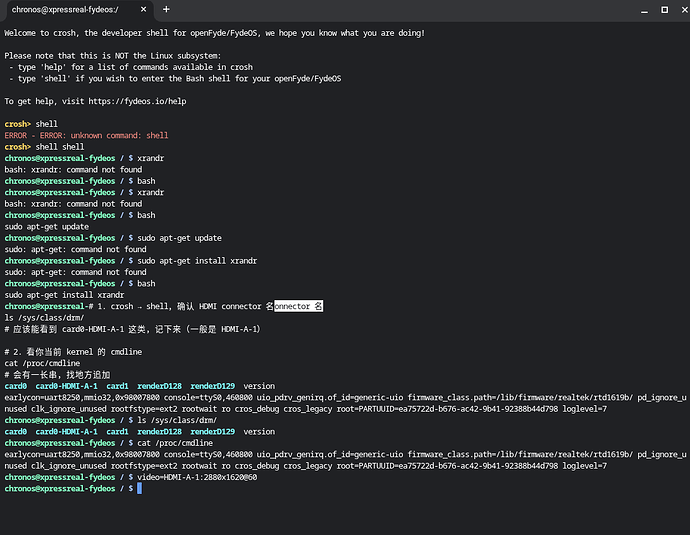The image size is (690, 535).
Task: Click the 'crosh> shell shell' command line
Action: pyautogui.click(x=44, y=147)
